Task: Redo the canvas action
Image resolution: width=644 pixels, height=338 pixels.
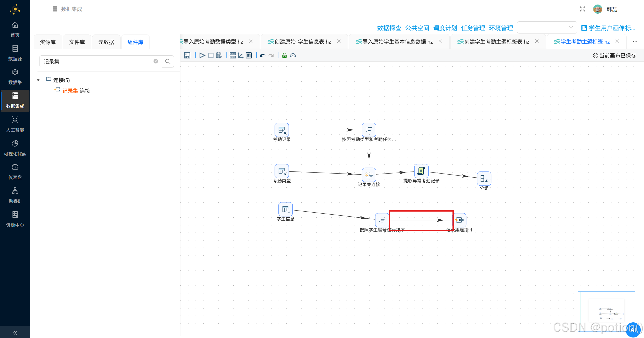Action: click(271, 55)
